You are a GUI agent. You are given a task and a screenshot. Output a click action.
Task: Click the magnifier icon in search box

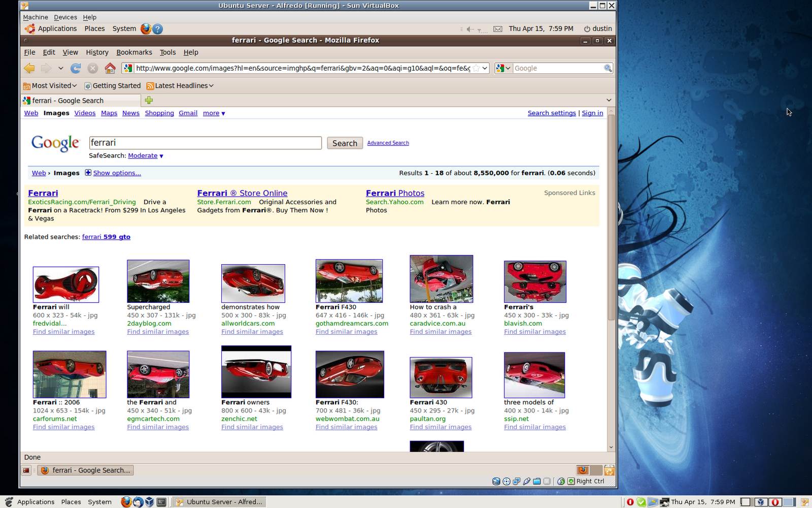click(607, 68)
